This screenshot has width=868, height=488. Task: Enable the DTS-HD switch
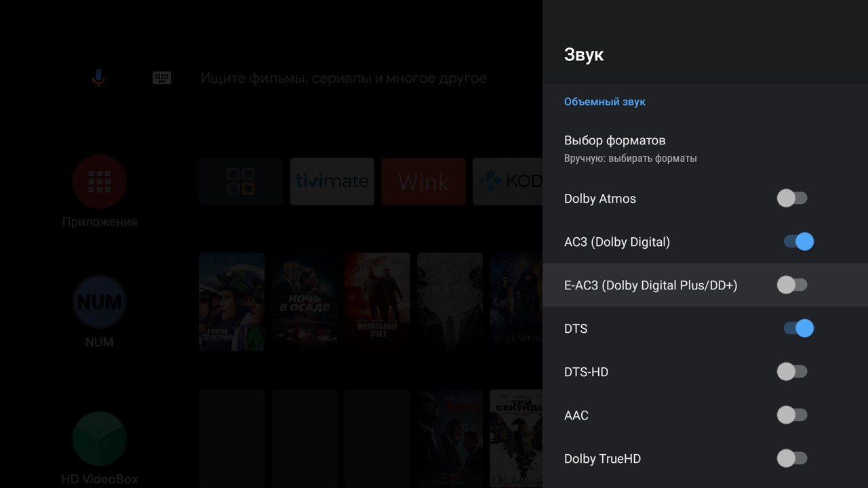pyautogui.click(x=792, y=372)
